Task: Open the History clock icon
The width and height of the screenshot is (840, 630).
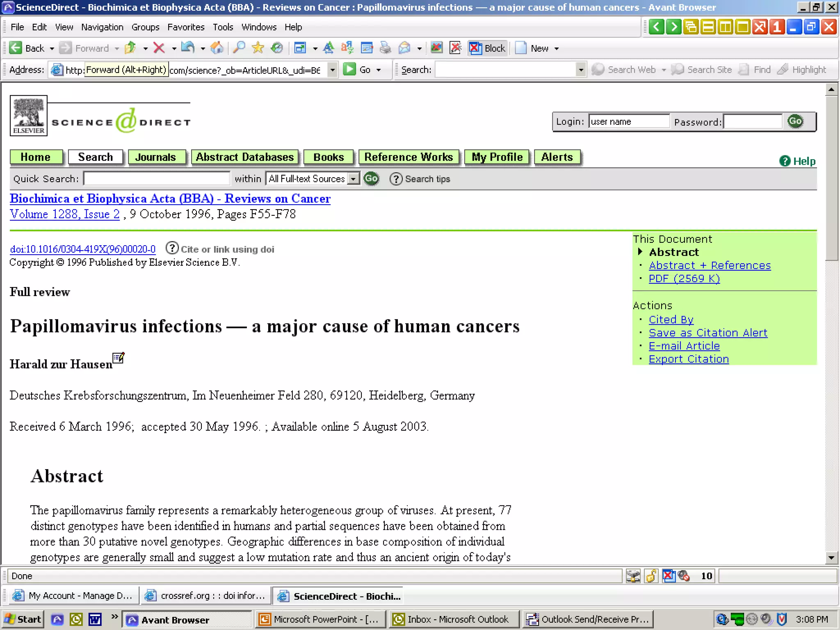Action: (x=277, y=48)
